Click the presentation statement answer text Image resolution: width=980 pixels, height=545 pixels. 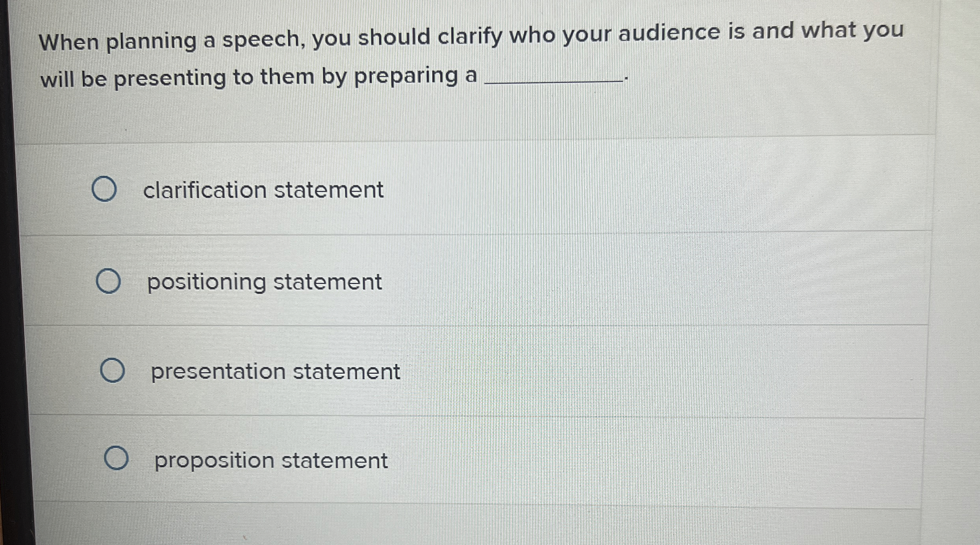click(x=275, y=372)
